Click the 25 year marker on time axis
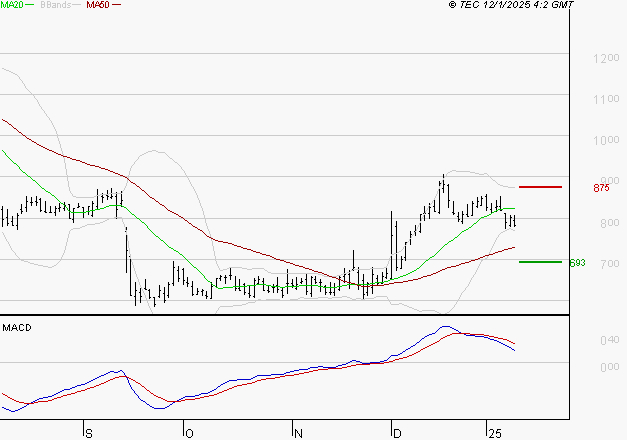 [x=494, y=432]
